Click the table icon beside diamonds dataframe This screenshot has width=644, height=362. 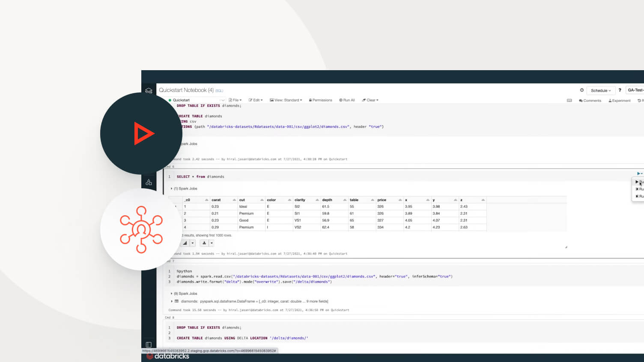point(176,301)
